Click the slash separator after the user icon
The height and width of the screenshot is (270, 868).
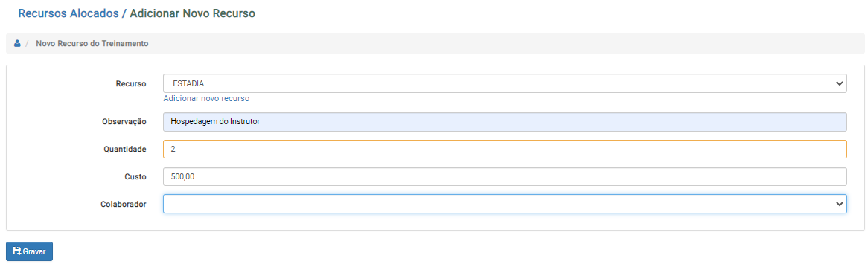click(27, 43)
